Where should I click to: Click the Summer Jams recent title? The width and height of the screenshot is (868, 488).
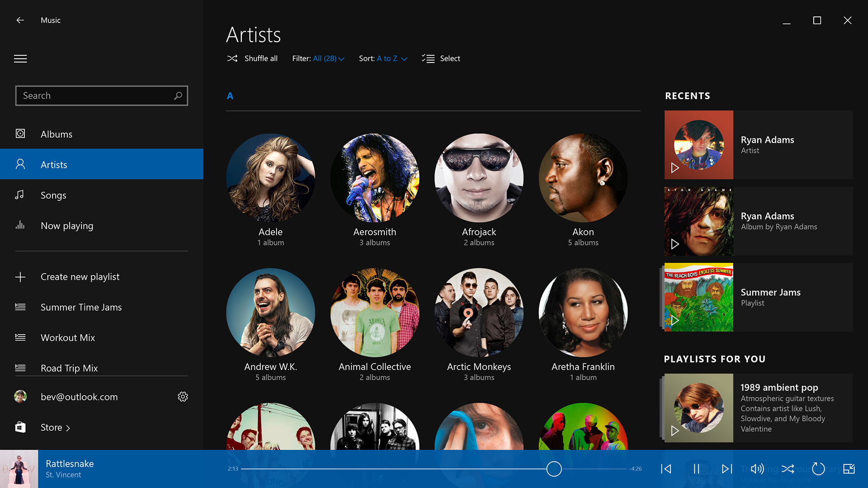coord(770,292)
